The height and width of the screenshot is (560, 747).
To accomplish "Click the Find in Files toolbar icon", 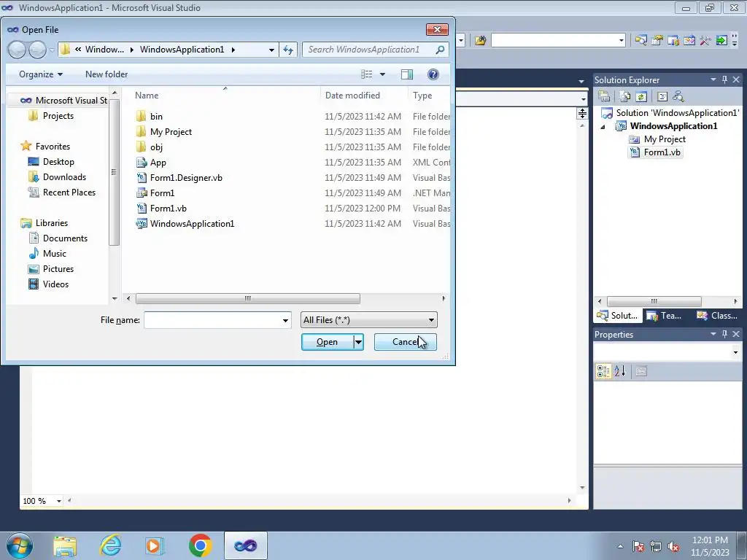I will pos(480,41).
